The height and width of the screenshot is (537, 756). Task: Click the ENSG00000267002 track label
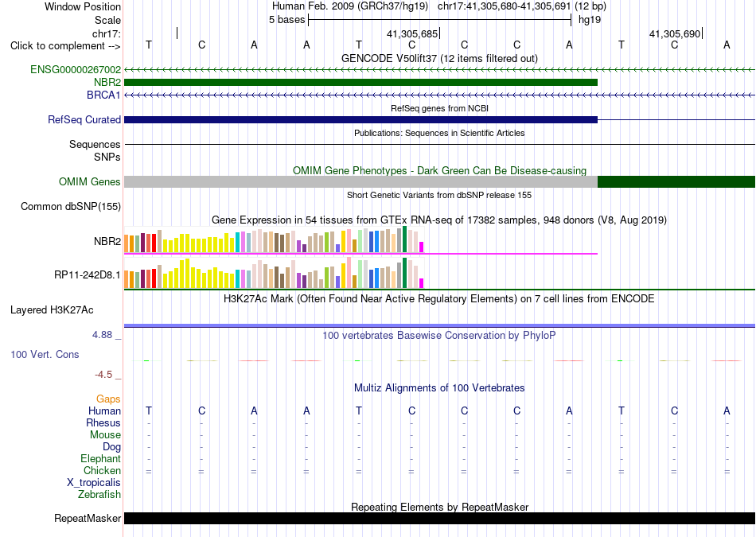coord(76,70)
